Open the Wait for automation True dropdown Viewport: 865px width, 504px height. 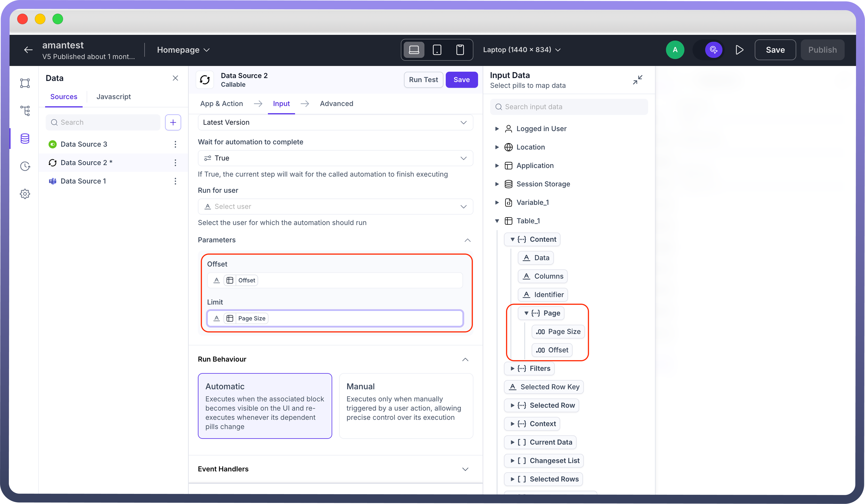tap(335, 158)
